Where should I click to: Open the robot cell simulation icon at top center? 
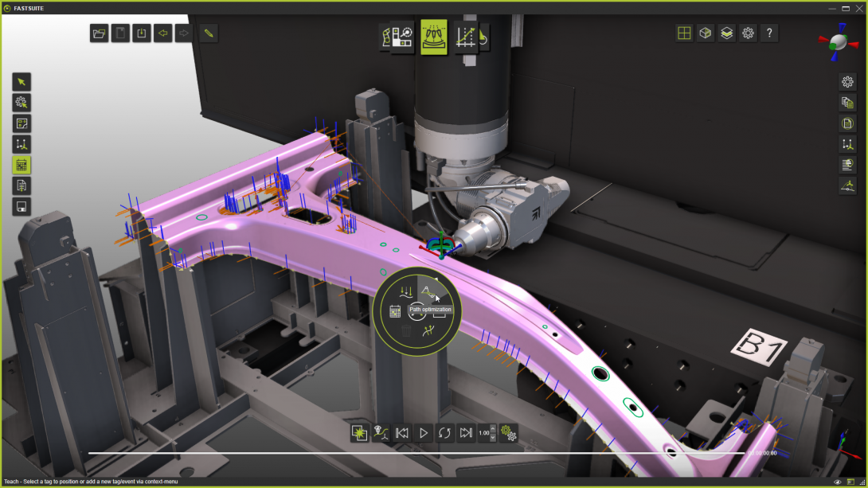tap(401, 37)
